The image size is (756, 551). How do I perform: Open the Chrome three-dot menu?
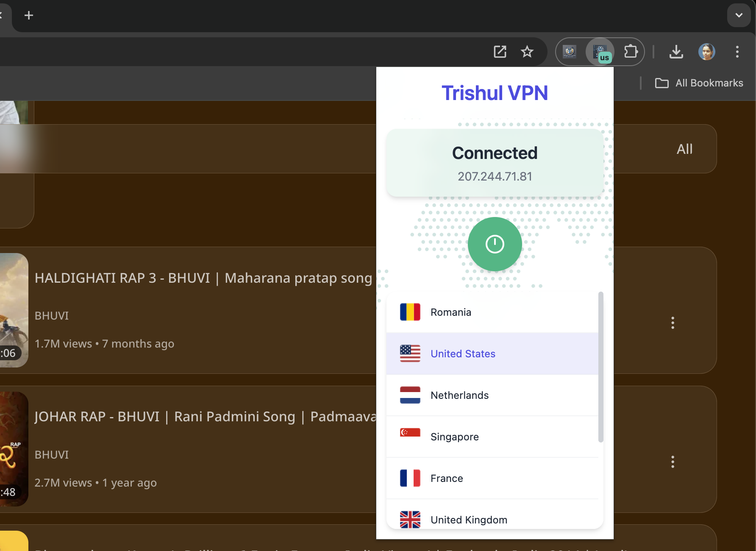737,52
